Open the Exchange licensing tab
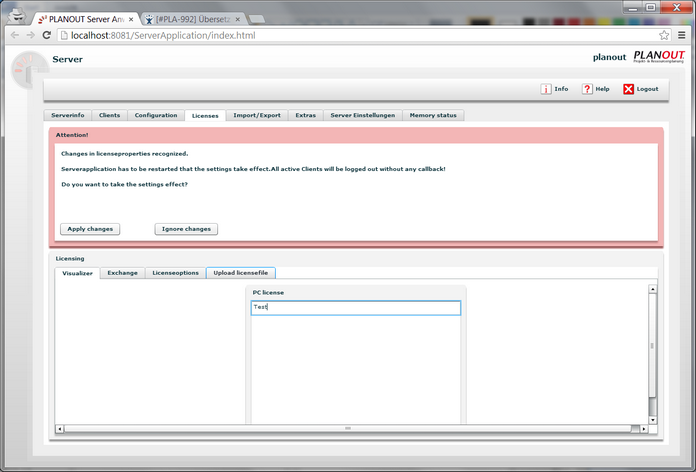Screen dimensions: 696x472 pyautogui.click(x=123, y=273)
